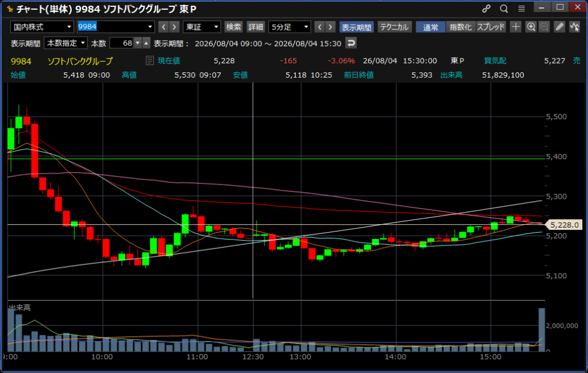Open the stock memo list icon beside 現在値

pos(150,60)
